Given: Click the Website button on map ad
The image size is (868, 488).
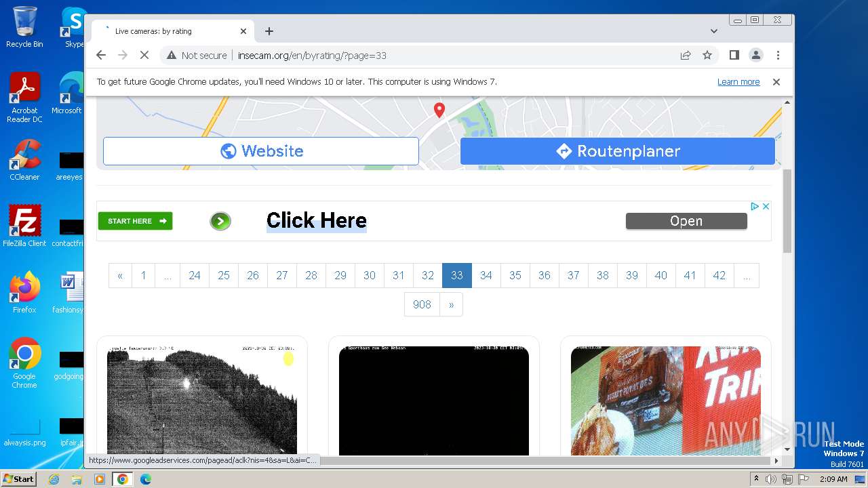Looking at the screenshot, I should [261, 151].
